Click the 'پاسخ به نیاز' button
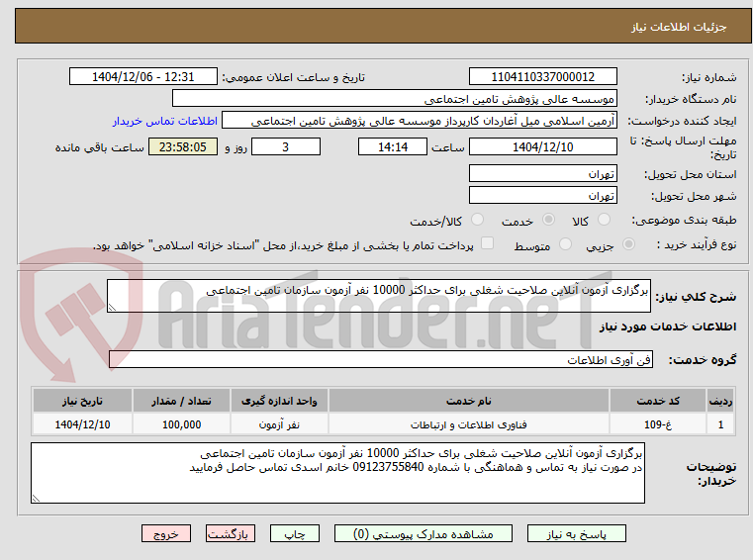753x560 pixels. (576, 534)
